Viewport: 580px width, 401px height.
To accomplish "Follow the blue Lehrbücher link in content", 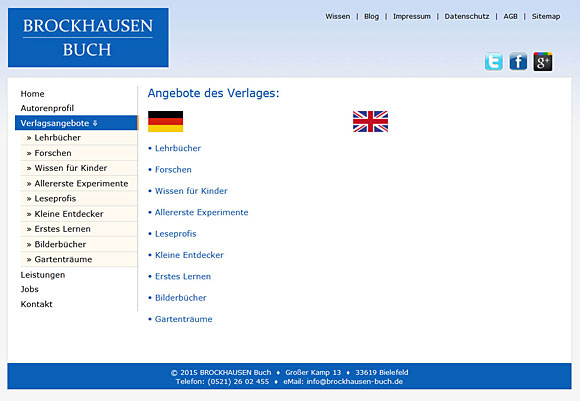I will (178, 148).
